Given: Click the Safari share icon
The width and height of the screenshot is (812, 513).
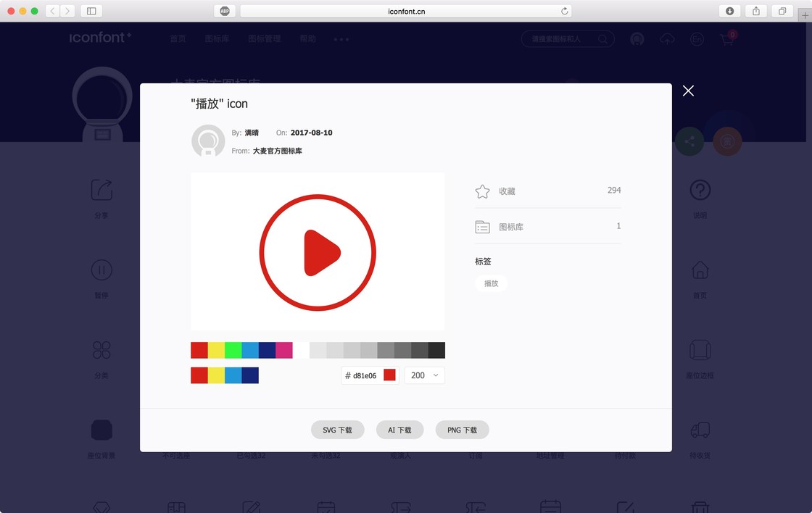Looking at the screenshot, I should click(x=756, y=11).
